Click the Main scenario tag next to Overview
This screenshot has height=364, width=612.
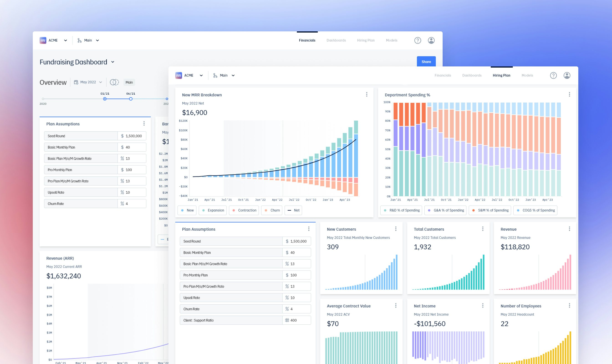click(129, 82)
